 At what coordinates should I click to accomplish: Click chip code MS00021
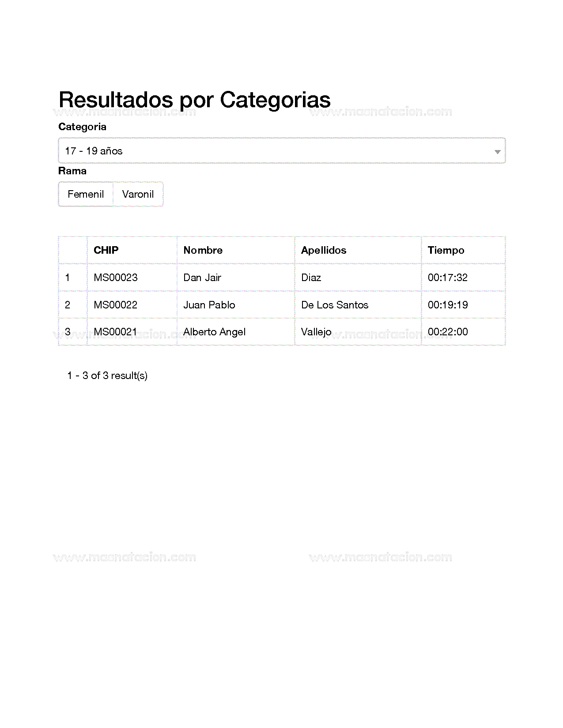(x=116, y=332)
